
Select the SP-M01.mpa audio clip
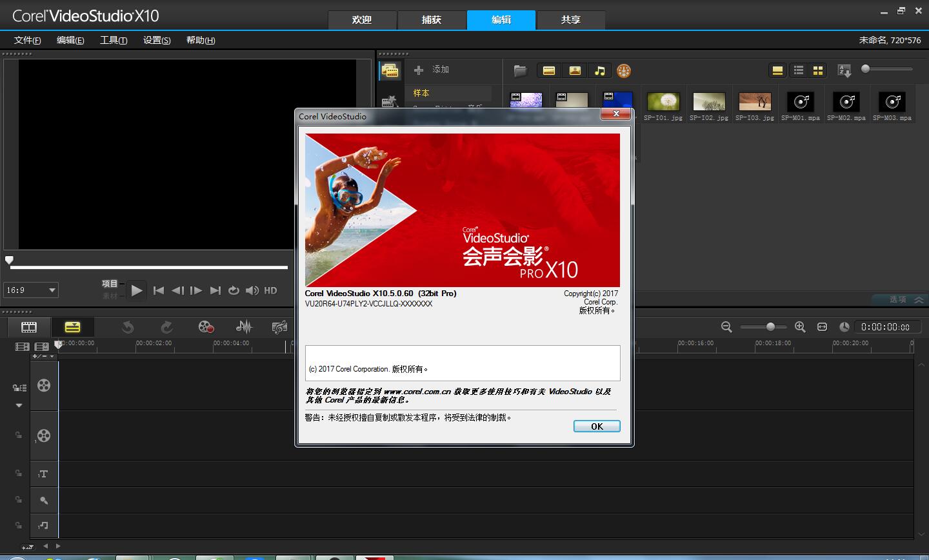point(801,102)
